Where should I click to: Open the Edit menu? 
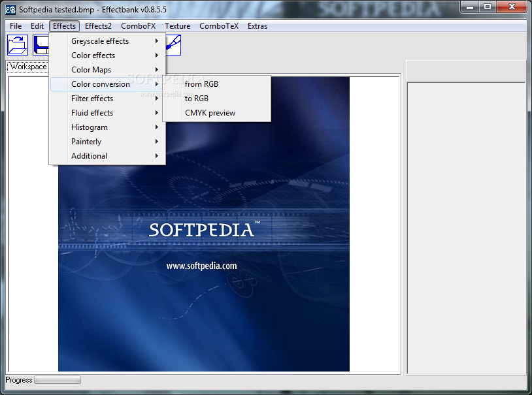[x=37, y=26]
